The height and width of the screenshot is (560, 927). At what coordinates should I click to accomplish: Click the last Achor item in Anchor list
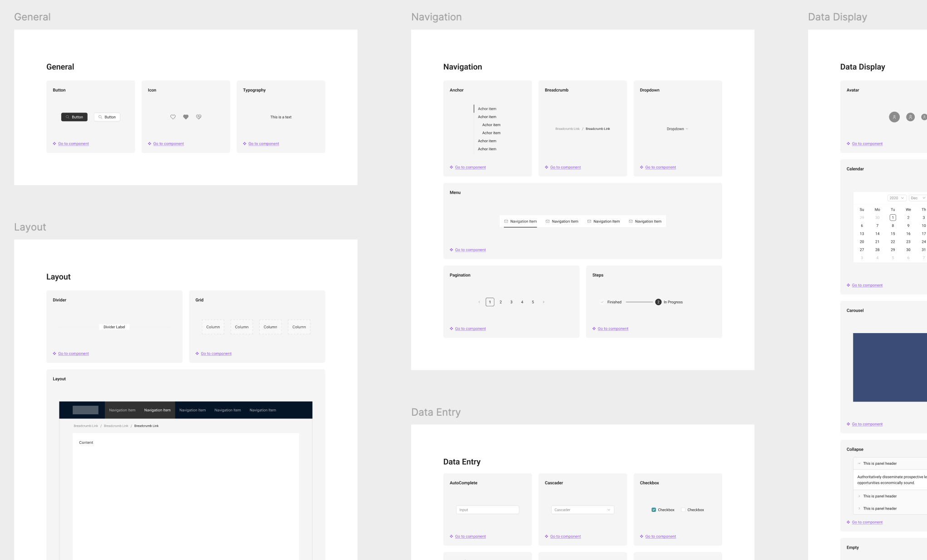point(487,149)
